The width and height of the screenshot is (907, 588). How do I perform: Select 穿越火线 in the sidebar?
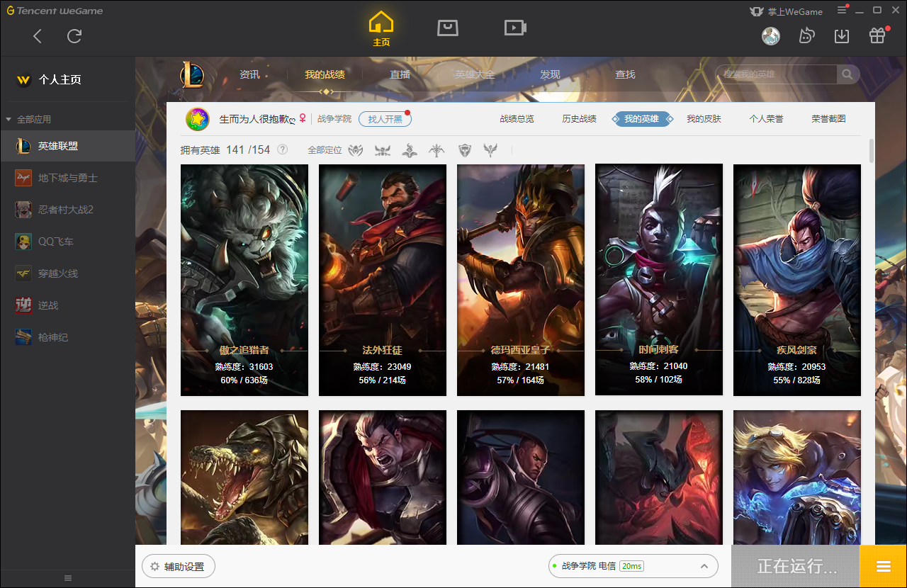coord(67,273)
